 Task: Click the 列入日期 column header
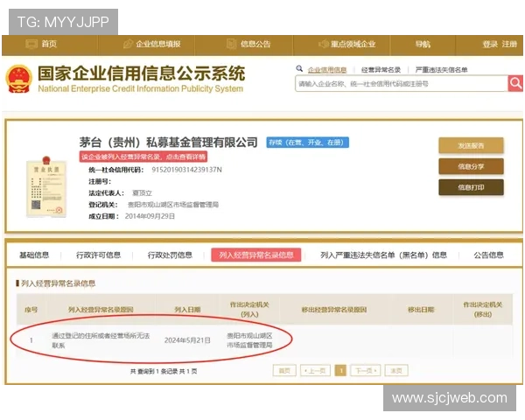click(187, 310)
